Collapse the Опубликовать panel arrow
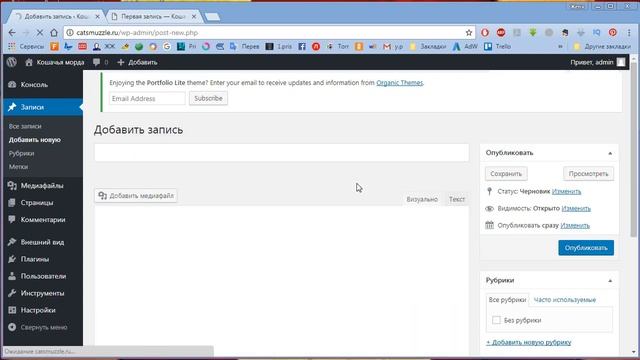640x360 pixels. [610, 153]
